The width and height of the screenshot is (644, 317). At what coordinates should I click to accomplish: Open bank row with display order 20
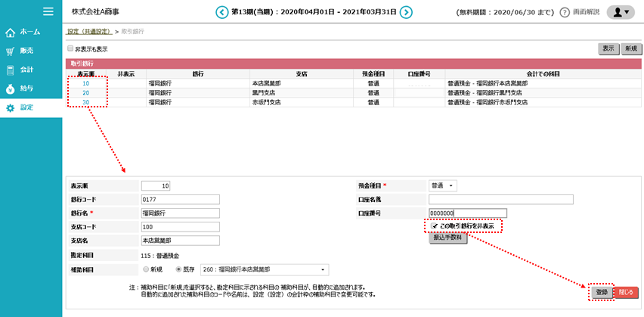point(86,92)
